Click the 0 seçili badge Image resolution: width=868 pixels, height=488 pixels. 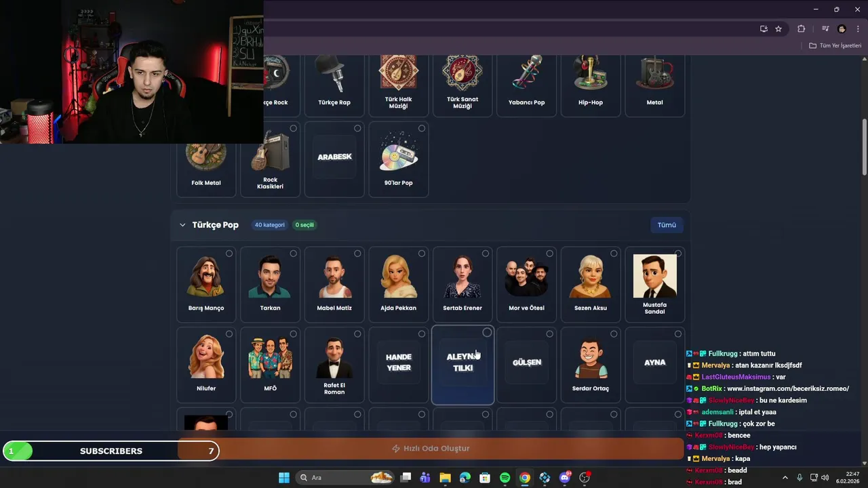tap(305, 225)
